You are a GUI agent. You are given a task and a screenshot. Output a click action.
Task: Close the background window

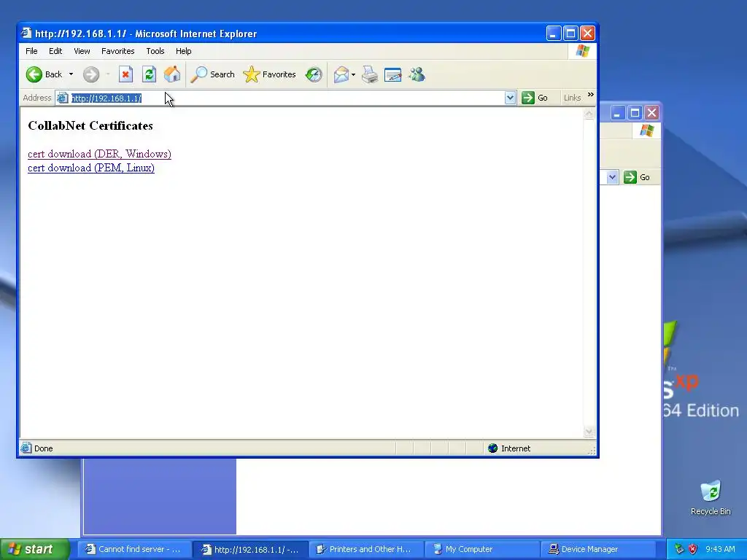pos(651,113)
